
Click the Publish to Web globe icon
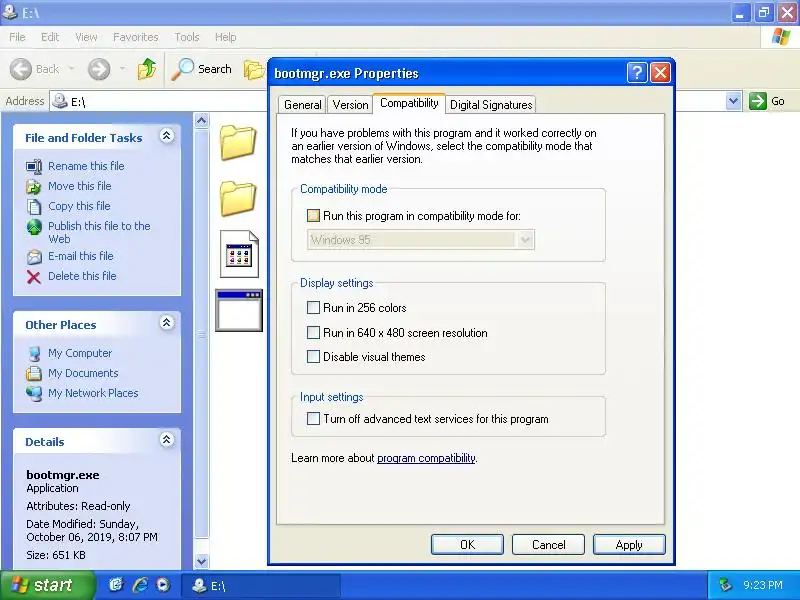34,227
